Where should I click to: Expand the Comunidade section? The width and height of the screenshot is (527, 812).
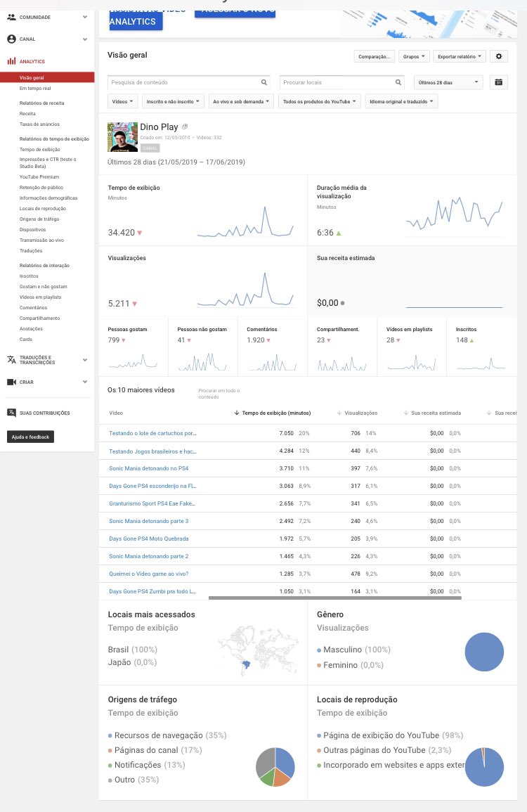(x=85, y=17)
